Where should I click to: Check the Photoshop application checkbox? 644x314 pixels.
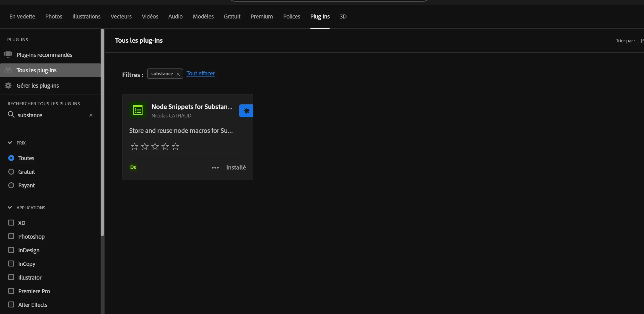click(11, 236)
